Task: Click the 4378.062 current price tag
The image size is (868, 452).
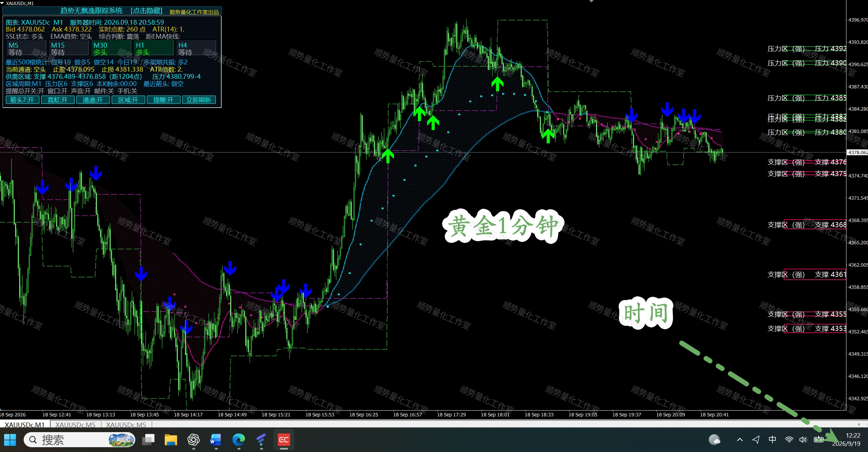Action: 857,152
